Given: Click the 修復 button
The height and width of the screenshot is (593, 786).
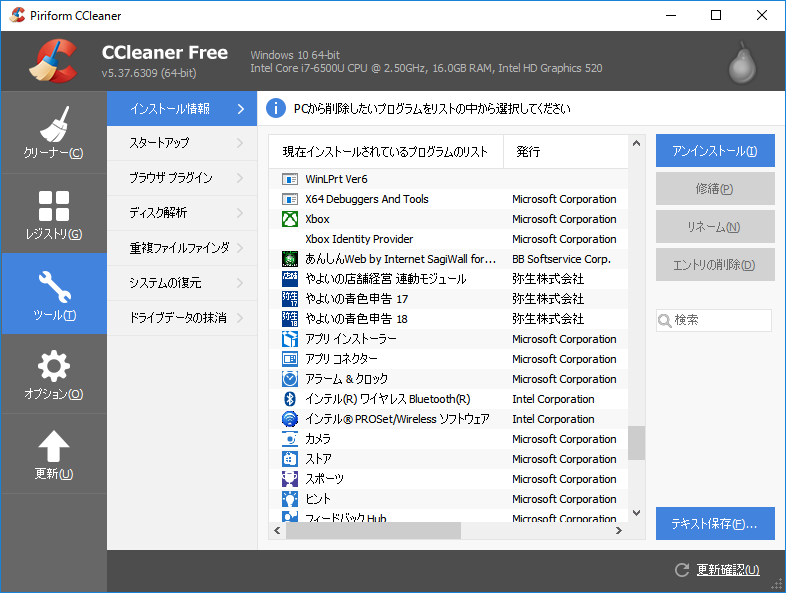Looking at the screenshot, I should coord(715,188).
